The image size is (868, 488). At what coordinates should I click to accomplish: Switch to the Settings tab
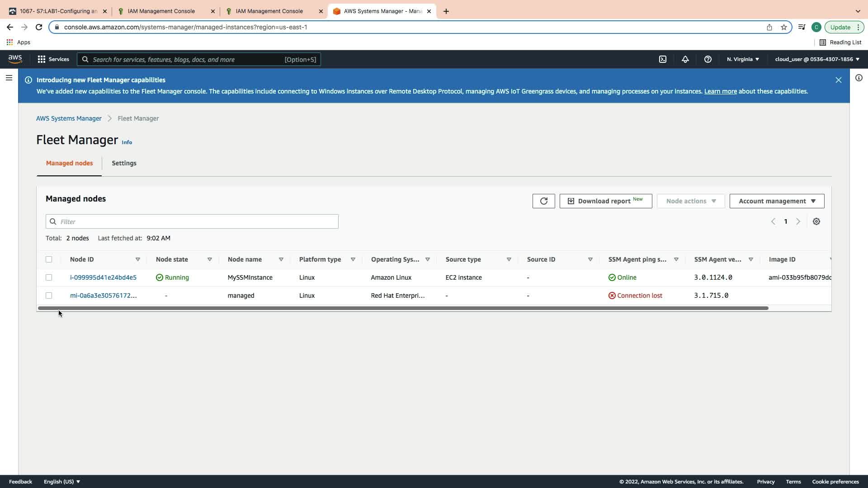coord(124,163)
